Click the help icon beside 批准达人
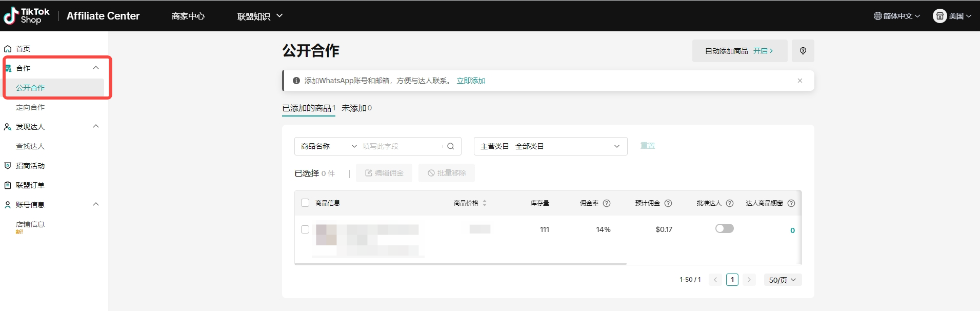The height and width of the screenshot is (311, 980). 730,203
